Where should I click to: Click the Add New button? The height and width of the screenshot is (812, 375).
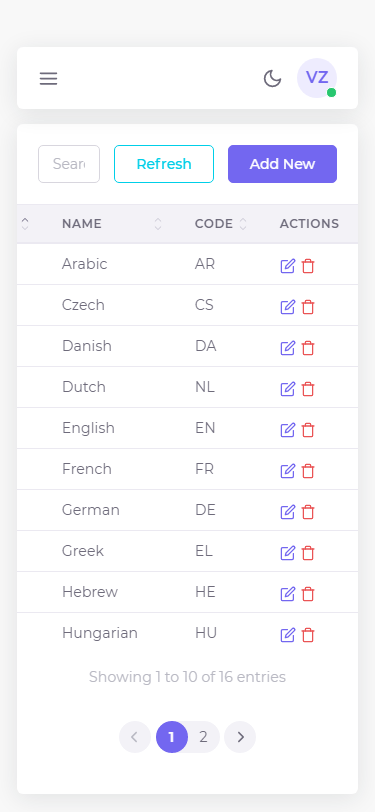[x=282, y=164]
